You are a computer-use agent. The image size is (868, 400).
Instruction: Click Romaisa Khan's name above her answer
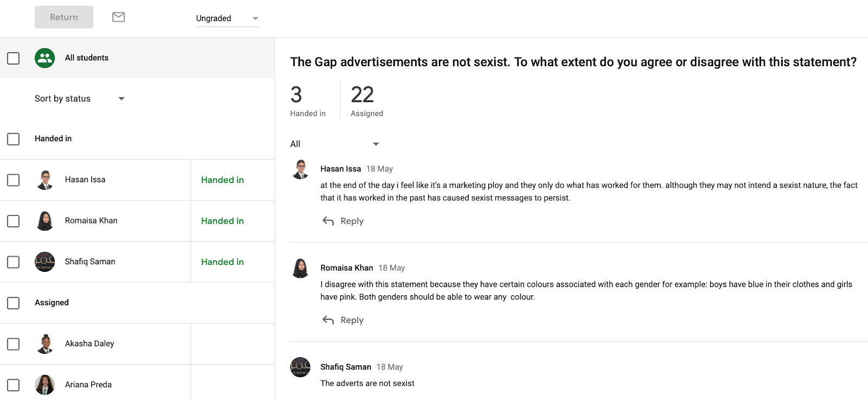[347, 268]
